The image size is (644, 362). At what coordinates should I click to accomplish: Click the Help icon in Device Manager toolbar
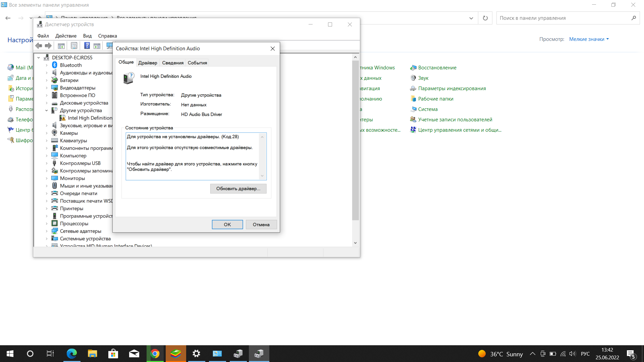click(87, 46)
